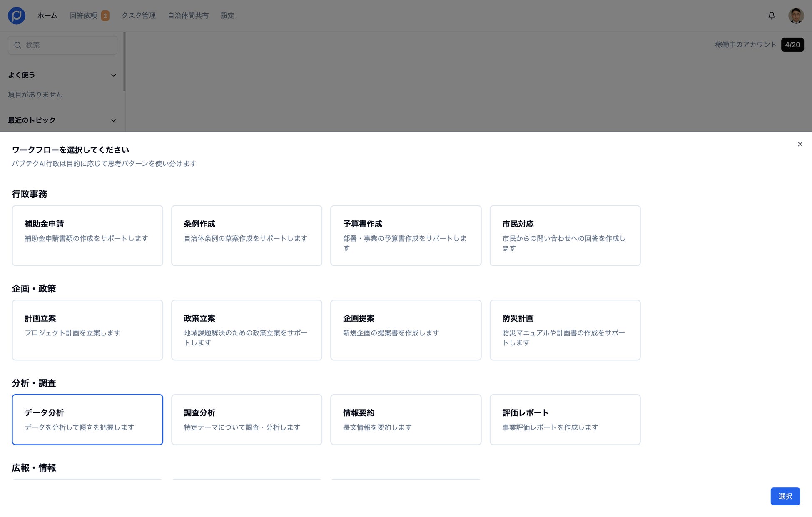
Task: Click the sidebar scrollbar
Action: click(x=124, y=62)
